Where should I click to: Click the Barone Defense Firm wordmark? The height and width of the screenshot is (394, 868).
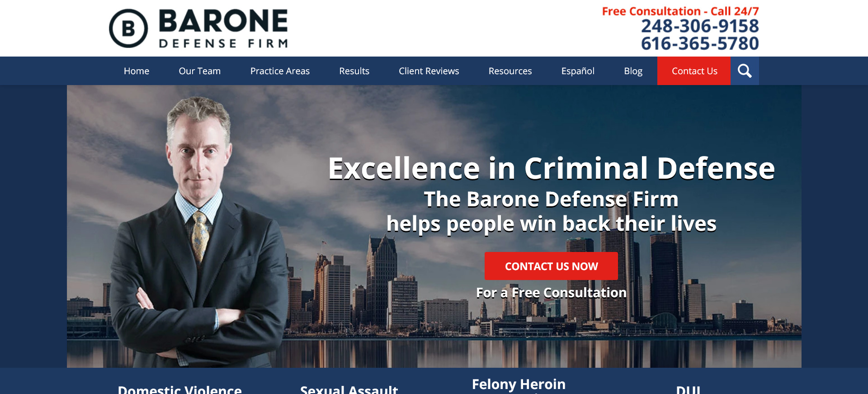[223, 28]
